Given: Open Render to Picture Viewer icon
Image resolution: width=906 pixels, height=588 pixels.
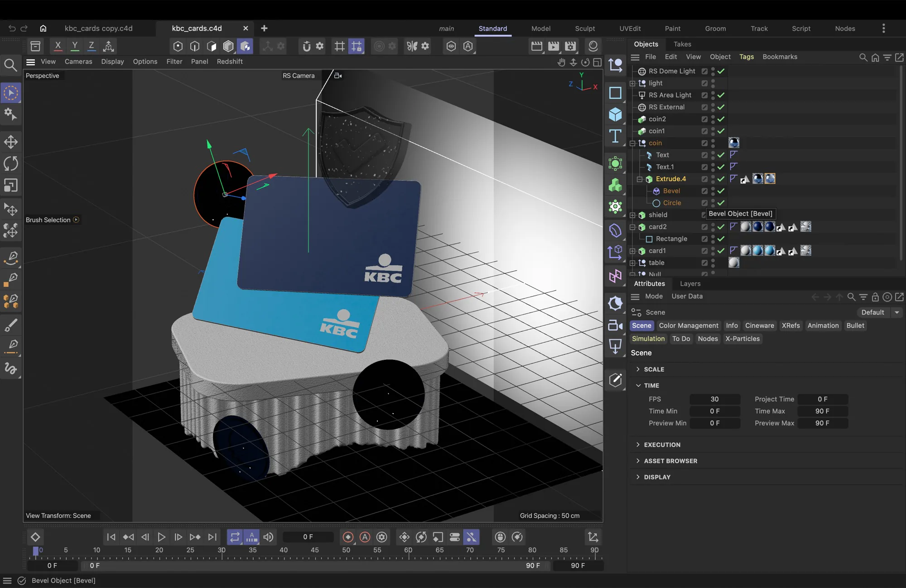Looking at the screenshot, I should pos(554,46).
